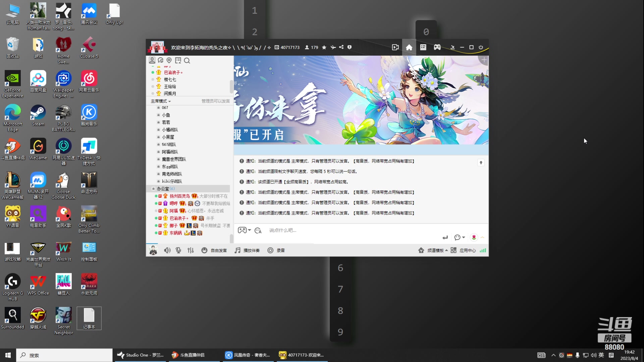The height and width of the screenshot is (362, 644).
Task: Click the share icon in the title bar
Action: point(341,47)
